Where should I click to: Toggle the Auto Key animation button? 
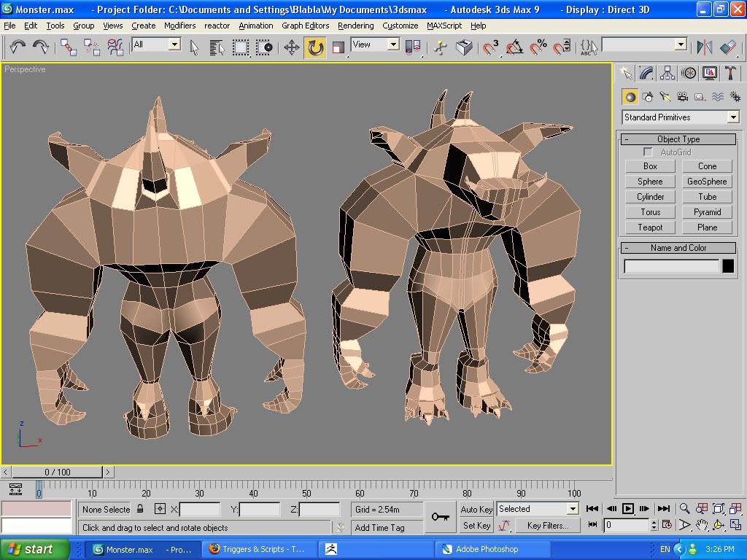pos(476,509)
